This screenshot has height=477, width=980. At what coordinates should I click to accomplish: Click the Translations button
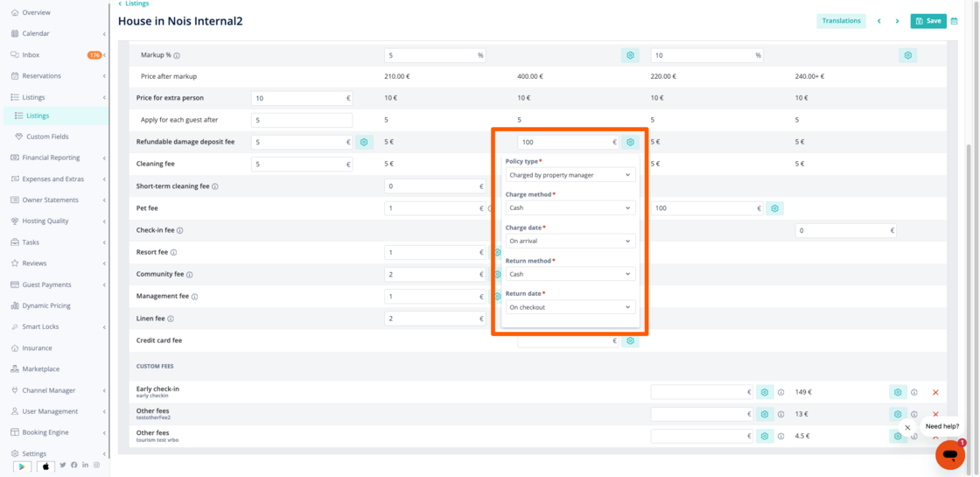pyautogui.click(x=841, y=21)
